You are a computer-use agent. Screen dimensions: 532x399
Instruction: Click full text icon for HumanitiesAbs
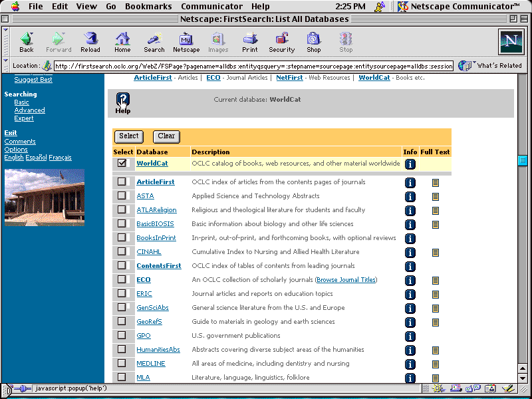coord(436,350)
